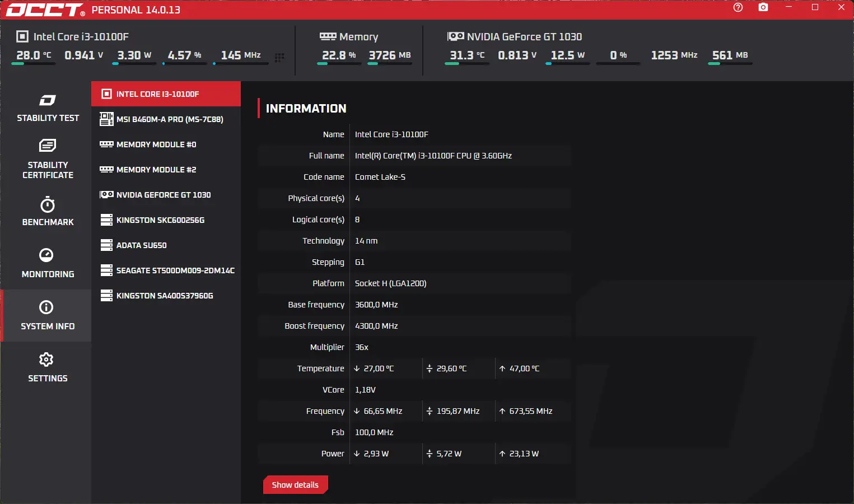Click the Stability Certificate icon
Viewport: 854px width, 504px height.
click(x=47, y=146)
